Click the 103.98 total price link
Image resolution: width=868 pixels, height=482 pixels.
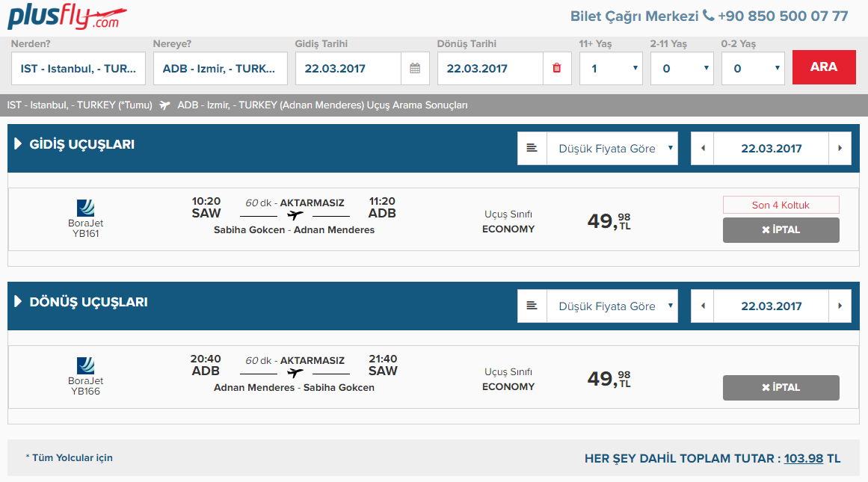[803, 458]
